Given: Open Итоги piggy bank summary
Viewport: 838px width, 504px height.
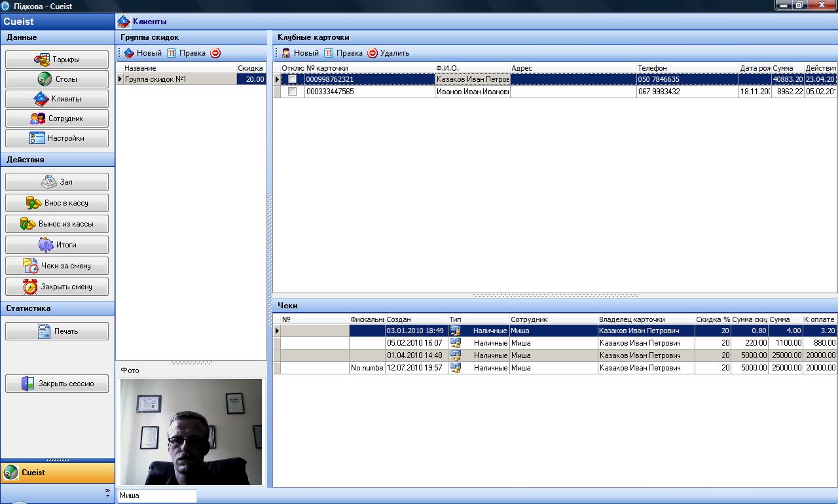Looking at the screenshot, I should point(57,245).
